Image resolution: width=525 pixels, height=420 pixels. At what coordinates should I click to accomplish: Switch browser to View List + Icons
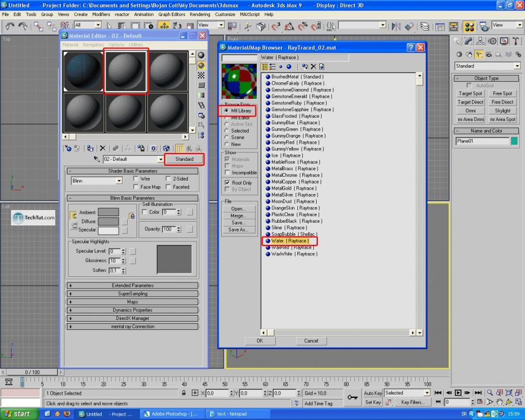(x=272, y=67)
